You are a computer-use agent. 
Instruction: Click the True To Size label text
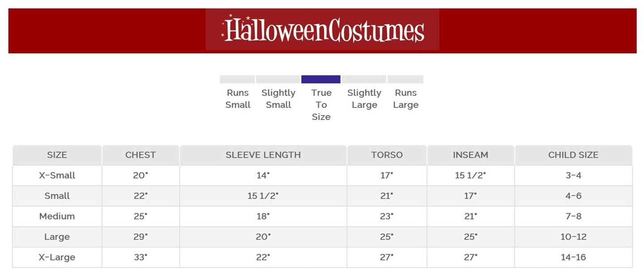[x=321, y=105]
